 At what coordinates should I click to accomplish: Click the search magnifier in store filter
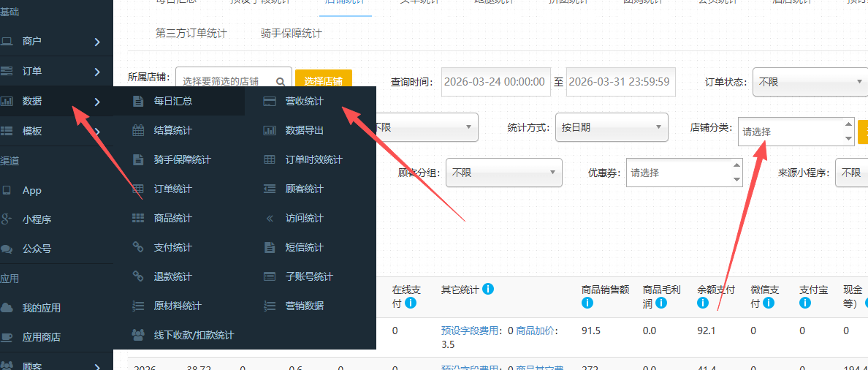pos(281,82)
